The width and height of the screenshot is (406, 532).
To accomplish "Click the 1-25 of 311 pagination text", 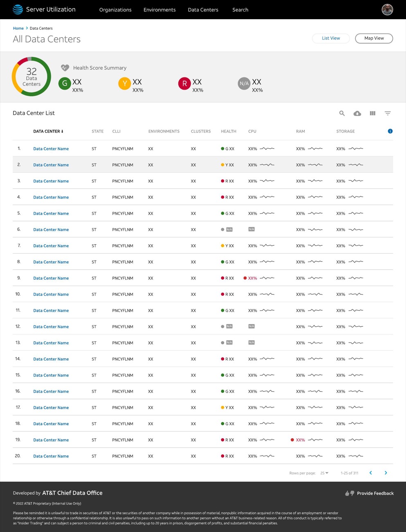I will click(x=350, y=473).
